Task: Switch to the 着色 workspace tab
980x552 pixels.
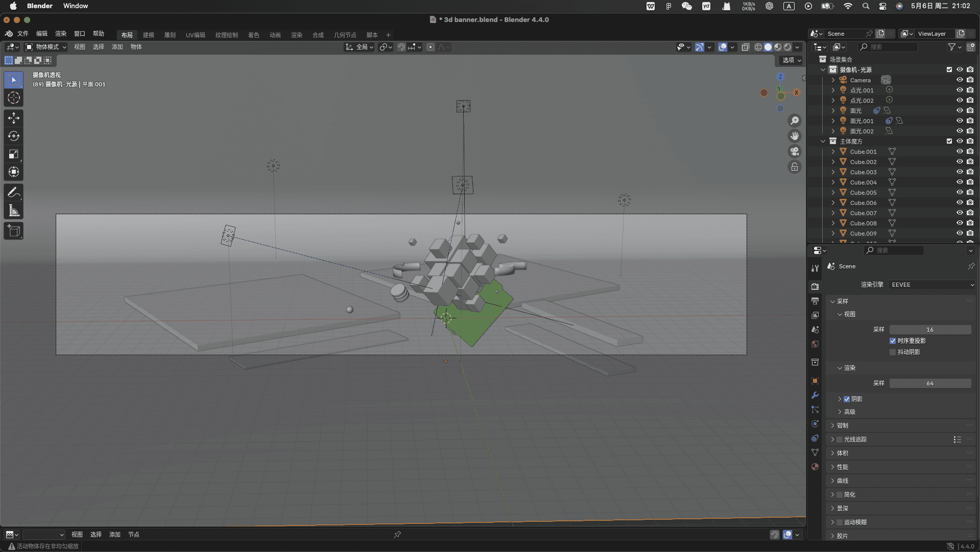Action: (253, 35)
